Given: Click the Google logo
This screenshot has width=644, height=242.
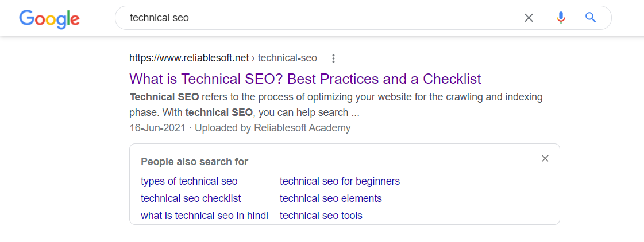Looking at the screenshot, I should [x=49, y=18].
